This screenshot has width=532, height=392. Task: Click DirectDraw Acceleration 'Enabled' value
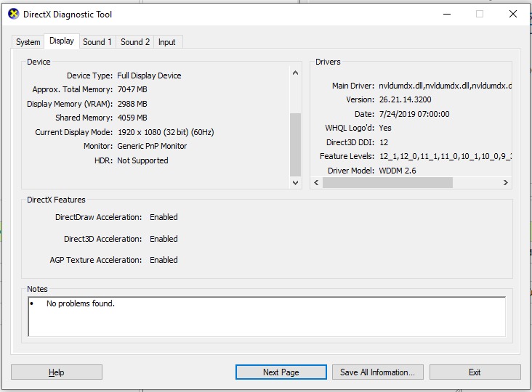(164, 217)
